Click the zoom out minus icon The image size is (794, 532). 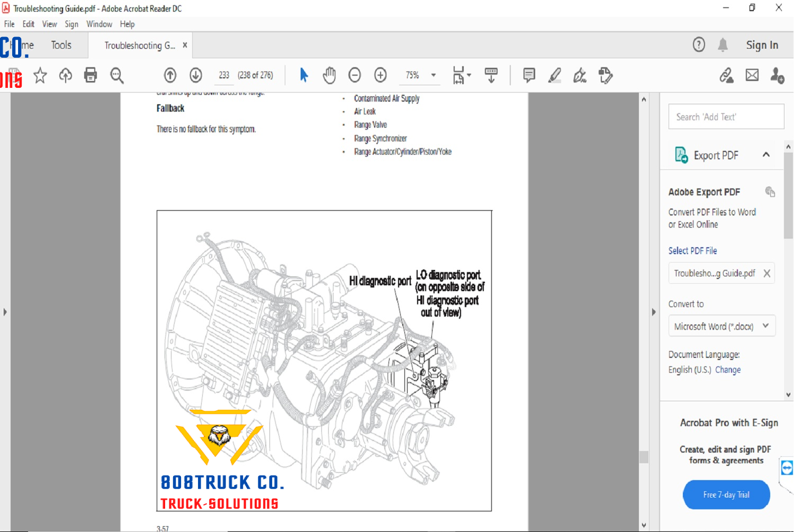(x=355, y=75)
